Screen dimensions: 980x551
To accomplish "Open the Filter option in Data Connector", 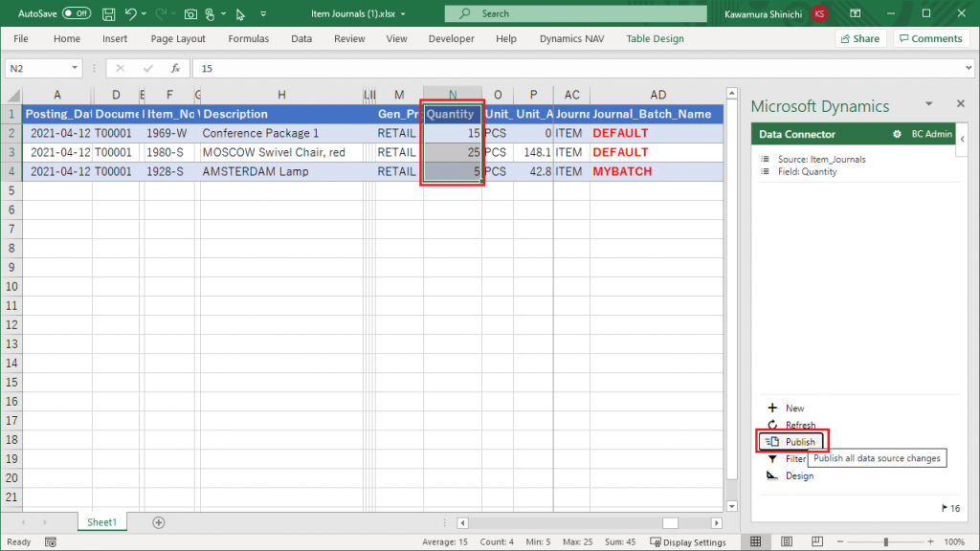I will [787, 458].
